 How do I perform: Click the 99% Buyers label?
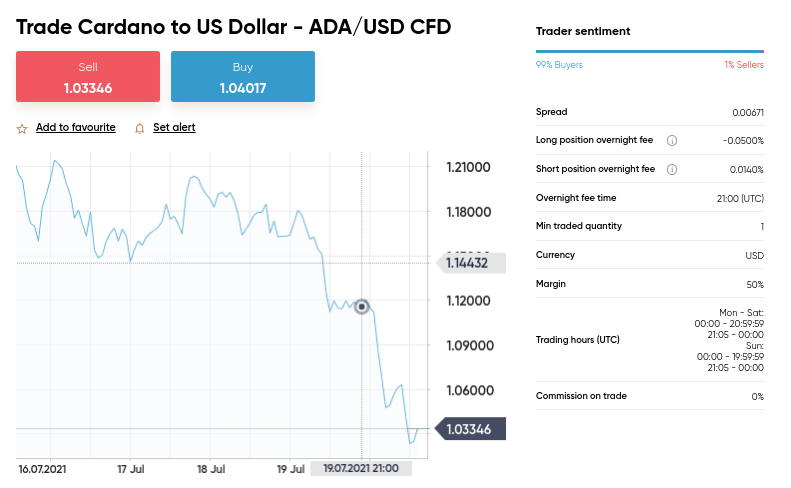[x=559, y=65]
